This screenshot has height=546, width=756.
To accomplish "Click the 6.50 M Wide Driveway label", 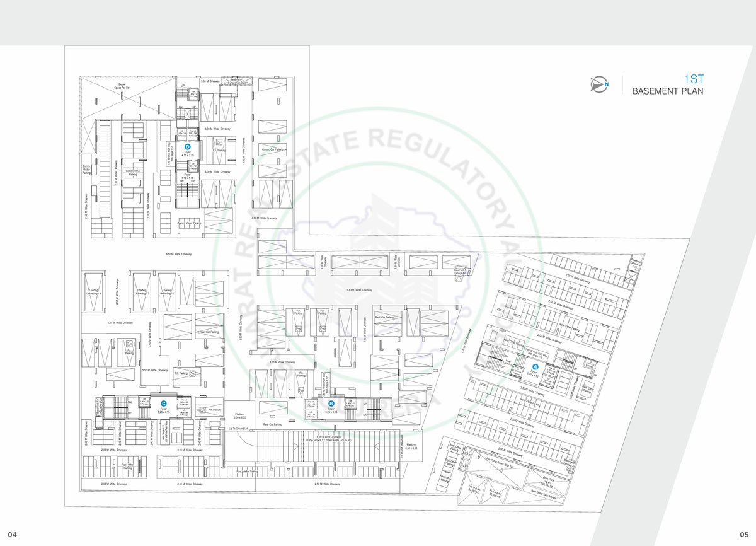I will click(178, 255).
